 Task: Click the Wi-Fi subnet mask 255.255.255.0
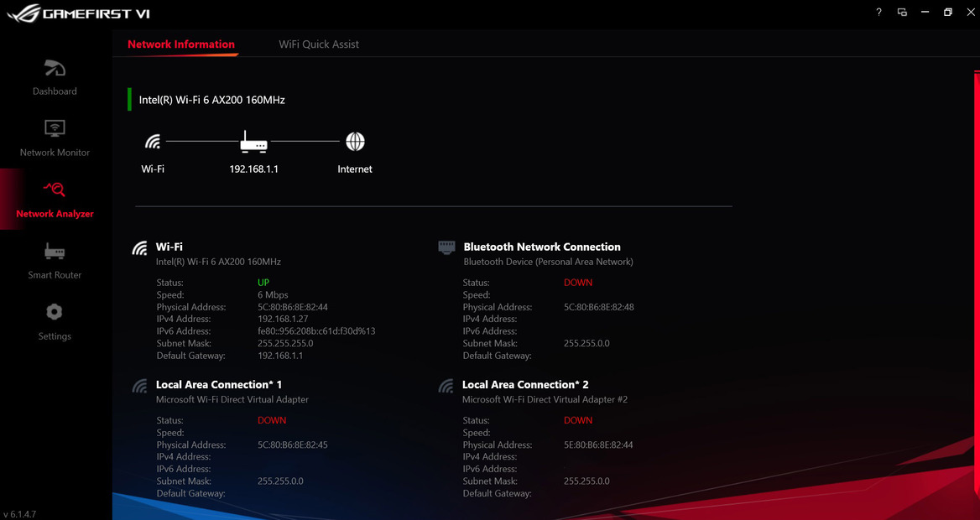285,344
